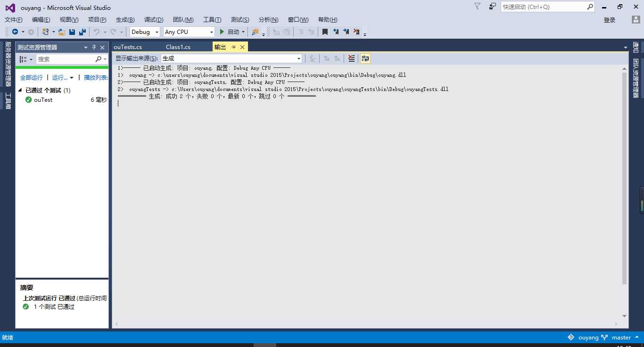Open the New Project dropdown arrow
The height and width of the screenshot is (347, 644).
pyautogui.click(x=53, y=32)
